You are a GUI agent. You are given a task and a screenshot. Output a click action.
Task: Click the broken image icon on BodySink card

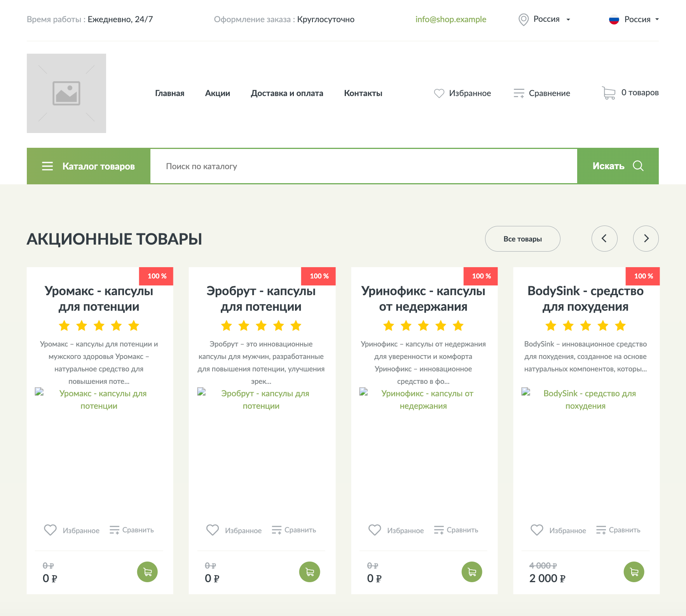(526, 392)
